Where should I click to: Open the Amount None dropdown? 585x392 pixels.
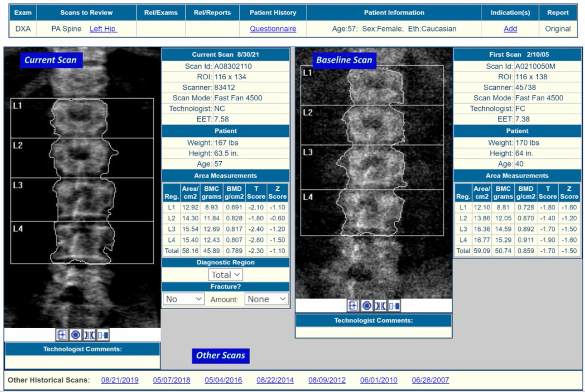tap(267, 299)
